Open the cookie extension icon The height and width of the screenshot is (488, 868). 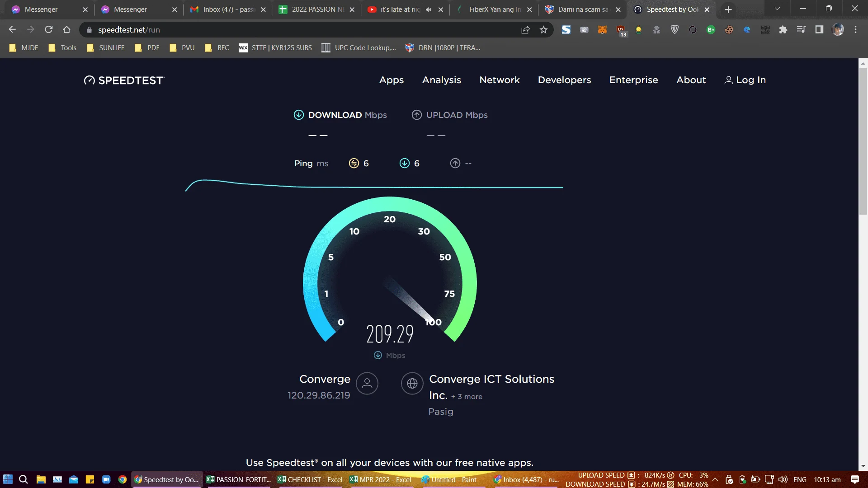tap(729, 30)
